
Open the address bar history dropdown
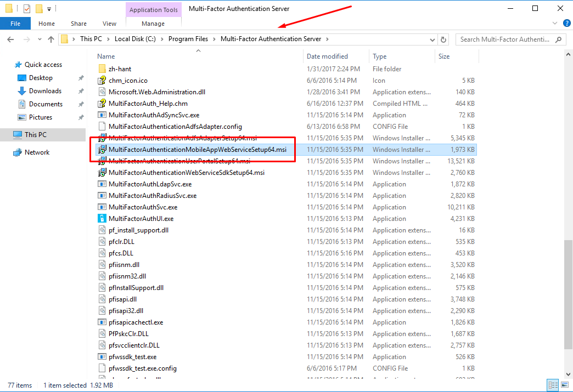(432, 39)
